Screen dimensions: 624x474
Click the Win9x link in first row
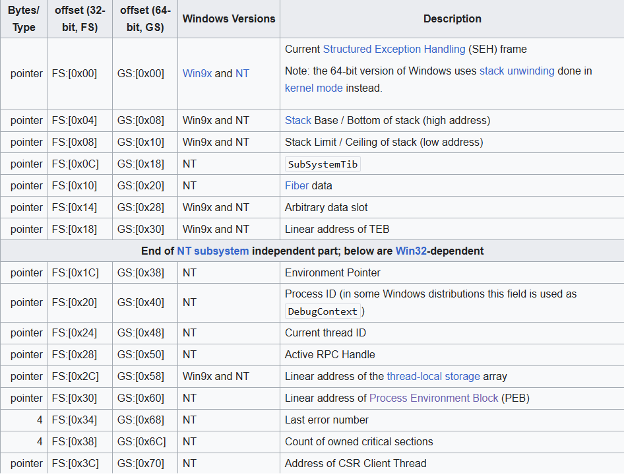point(197,73)
